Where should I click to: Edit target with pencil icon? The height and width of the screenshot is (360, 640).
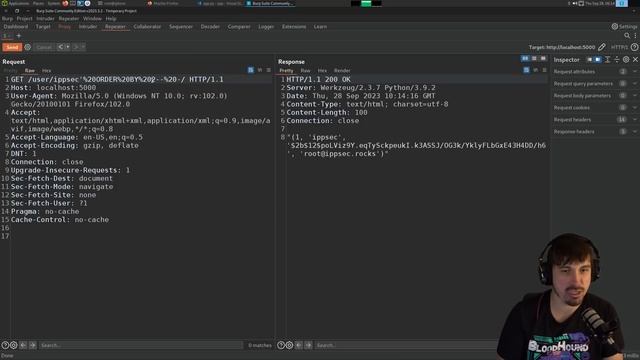point(602,47)
